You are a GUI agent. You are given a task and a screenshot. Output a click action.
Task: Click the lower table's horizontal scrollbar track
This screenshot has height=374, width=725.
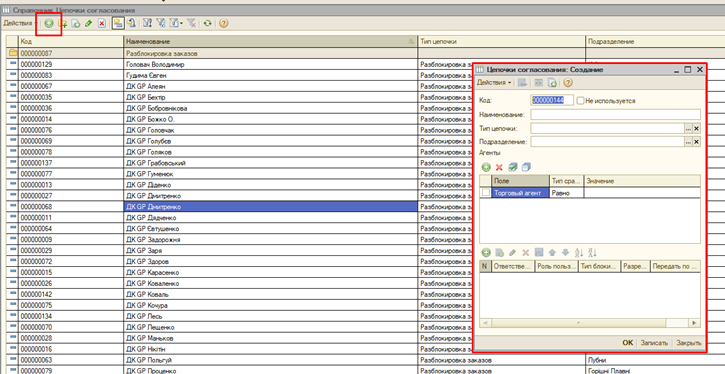point(590,322)
